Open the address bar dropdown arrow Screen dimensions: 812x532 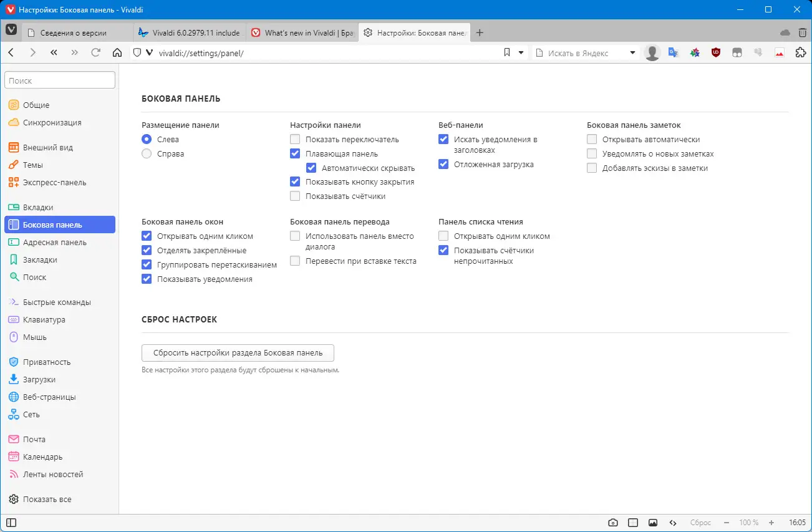(x=521, y=53)
